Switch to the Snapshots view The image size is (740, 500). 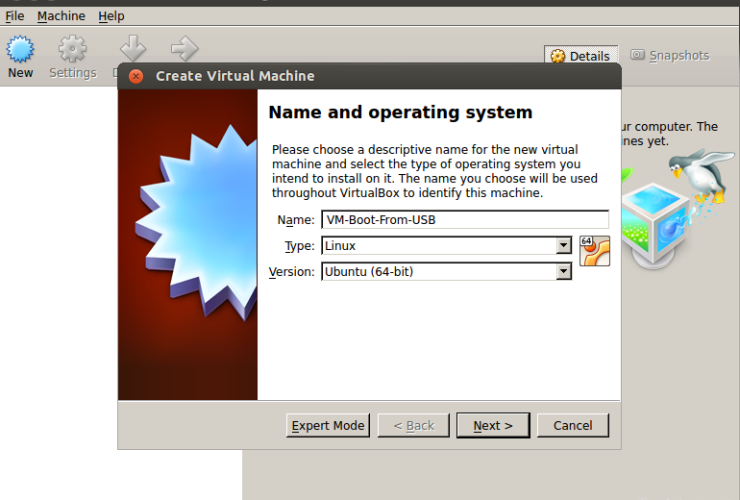click(669, 56)
